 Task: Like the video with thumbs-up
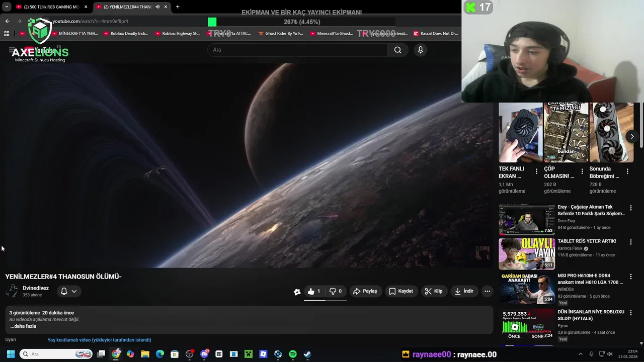(x=314, y=291)
